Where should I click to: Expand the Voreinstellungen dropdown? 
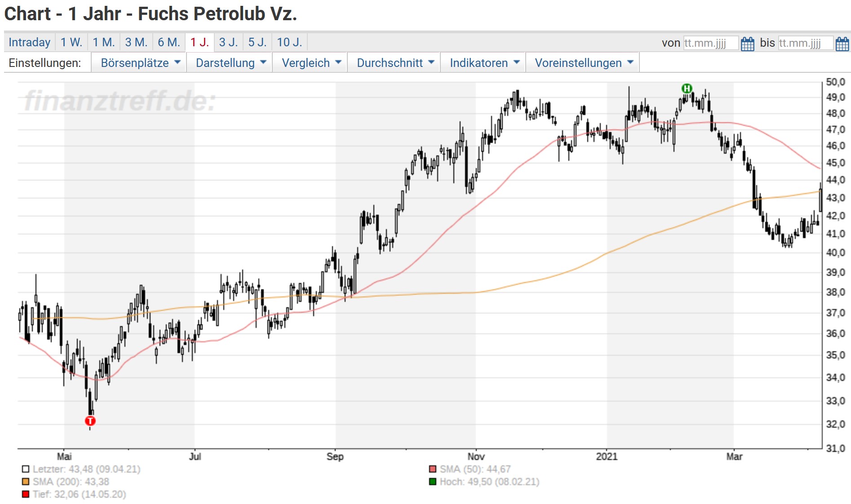[x=582, y=62]
